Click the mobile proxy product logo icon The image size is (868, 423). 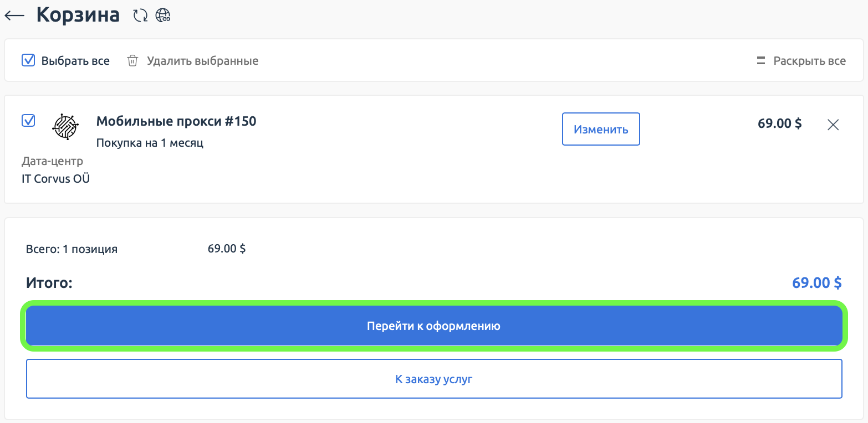point(65,127)
